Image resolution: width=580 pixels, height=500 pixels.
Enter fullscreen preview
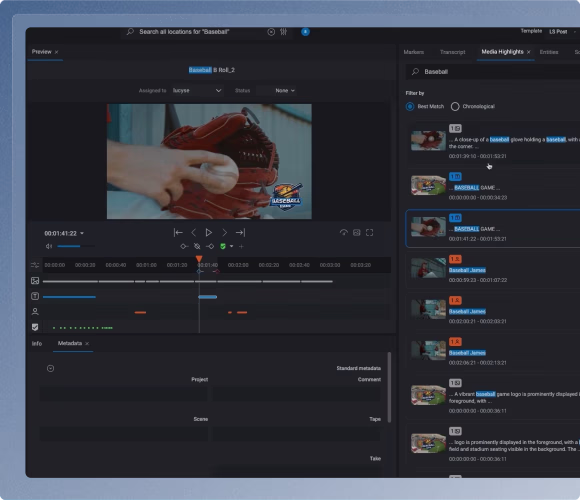[x=370, y=233]
